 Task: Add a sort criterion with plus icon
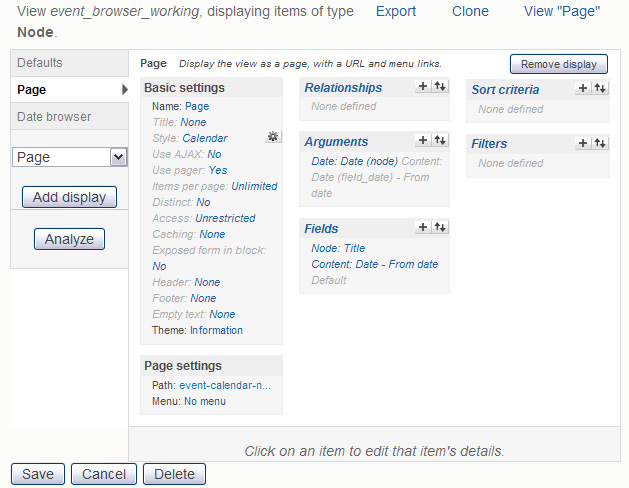[583, 89]
